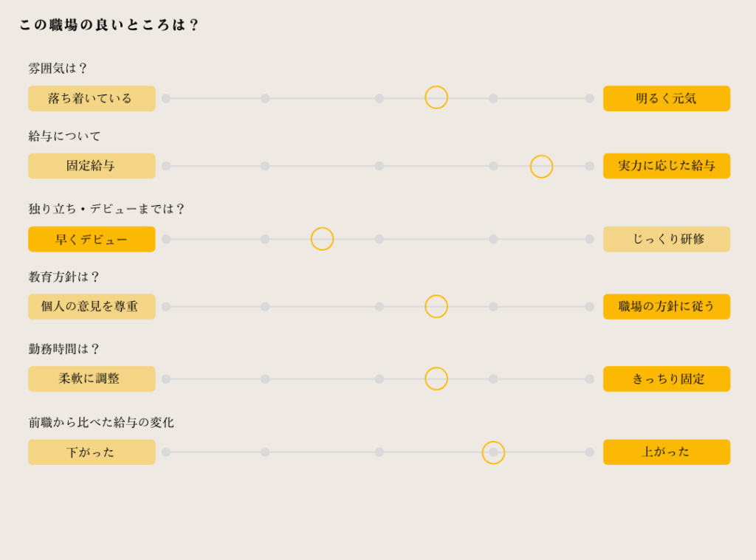
Task: Click the 教育方針 slider handle
Action: (x=436, y=306)
